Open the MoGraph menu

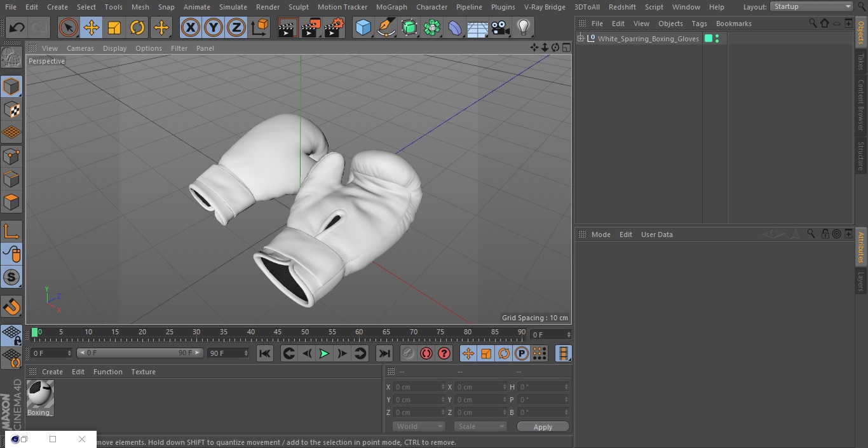click(x=391, y=7)
